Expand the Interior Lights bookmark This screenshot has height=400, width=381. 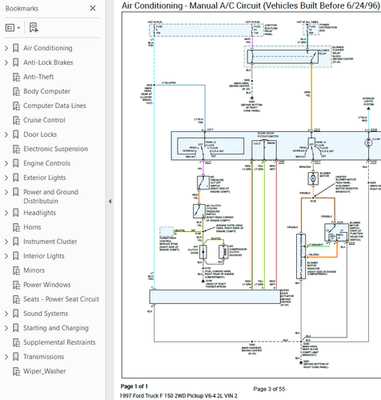[6, 256]
